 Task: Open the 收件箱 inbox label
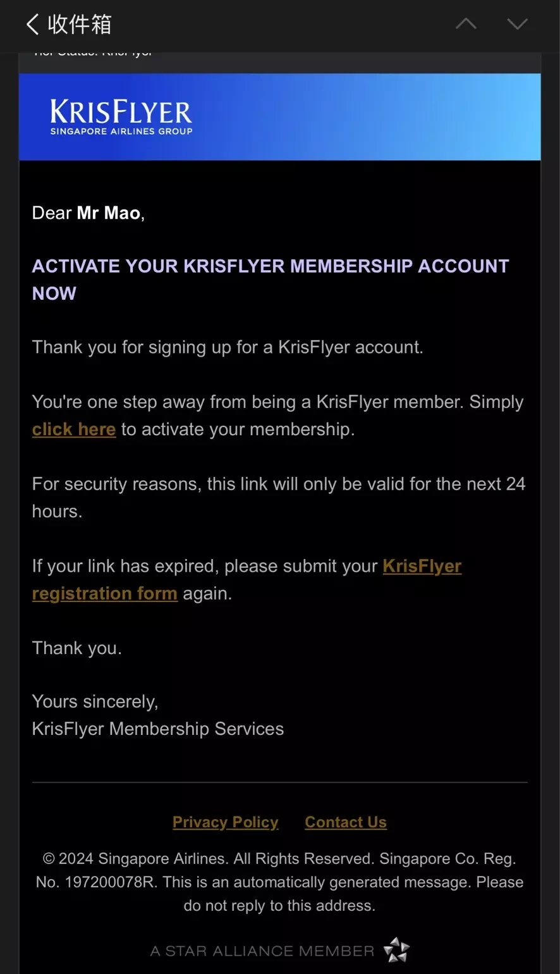[x=80, y=25]
